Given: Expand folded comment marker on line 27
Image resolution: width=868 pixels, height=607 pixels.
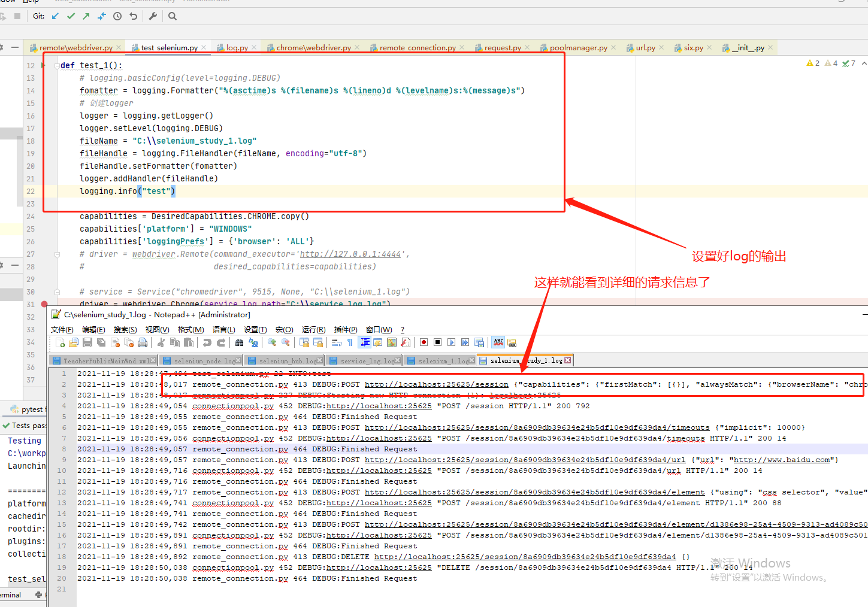Looking at the screenshot, I should (57, 254).
